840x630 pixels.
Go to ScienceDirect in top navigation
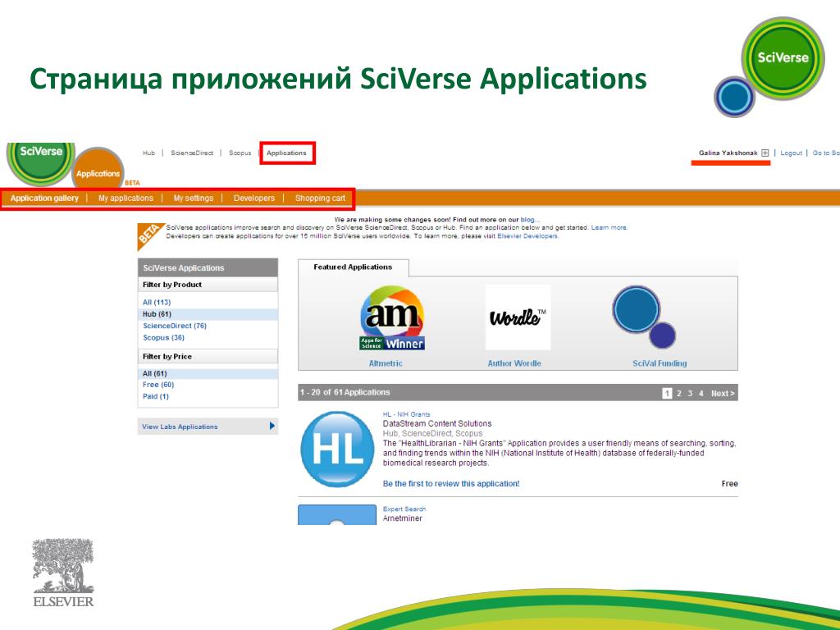click(192, 153)
